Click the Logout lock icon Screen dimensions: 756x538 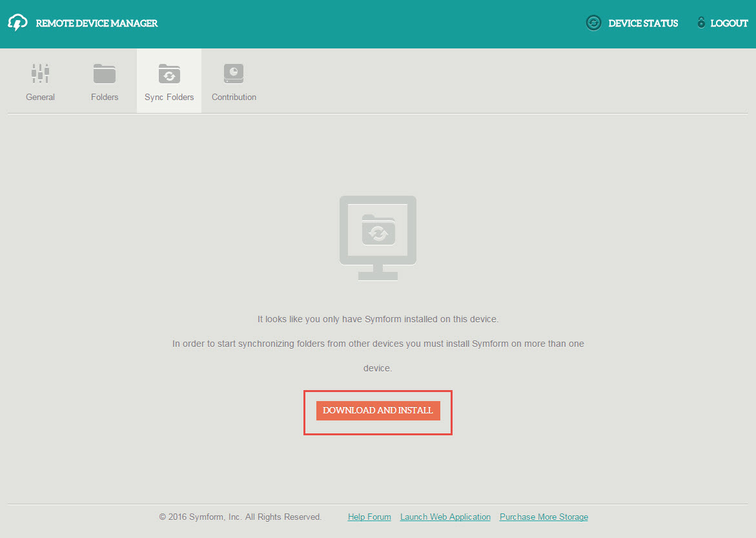click(701, 22)
